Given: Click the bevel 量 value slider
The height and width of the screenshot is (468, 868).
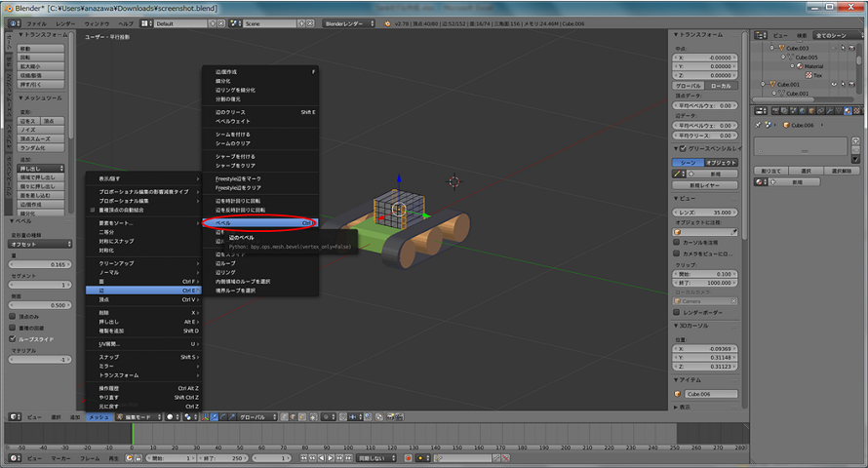Looking at the screenshot, I should (38, 264).
